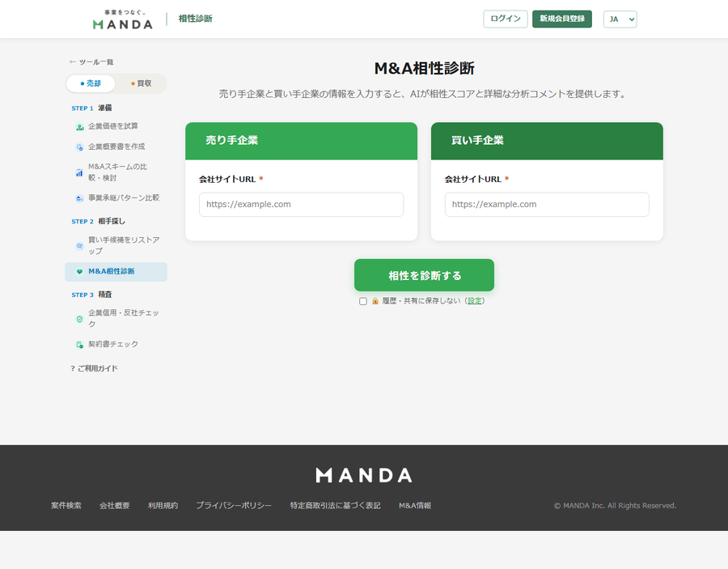Click the 企業信用・反社チェック shield icon
This screenshot has width=728, height=569.
tap(79, 319)
